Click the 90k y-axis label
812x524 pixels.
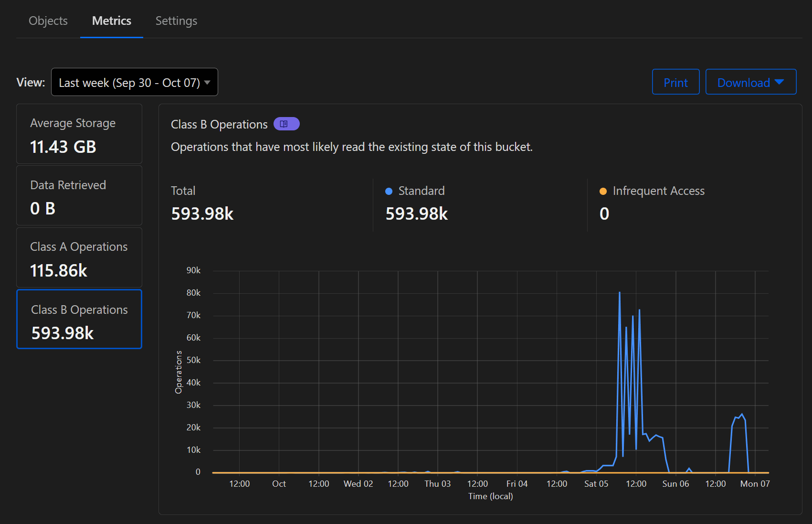(x=193, y=270)
